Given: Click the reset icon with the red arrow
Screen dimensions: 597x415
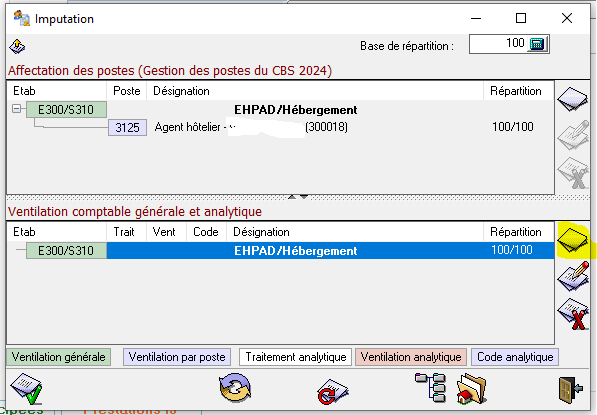Looking at the screenshot, I should (x=332, y=391).
